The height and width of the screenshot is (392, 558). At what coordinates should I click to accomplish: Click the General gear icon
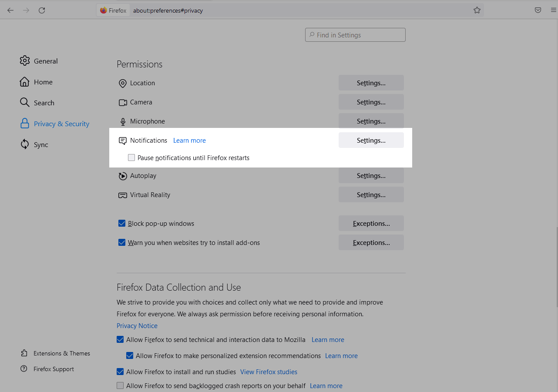(x=25, y=61)
